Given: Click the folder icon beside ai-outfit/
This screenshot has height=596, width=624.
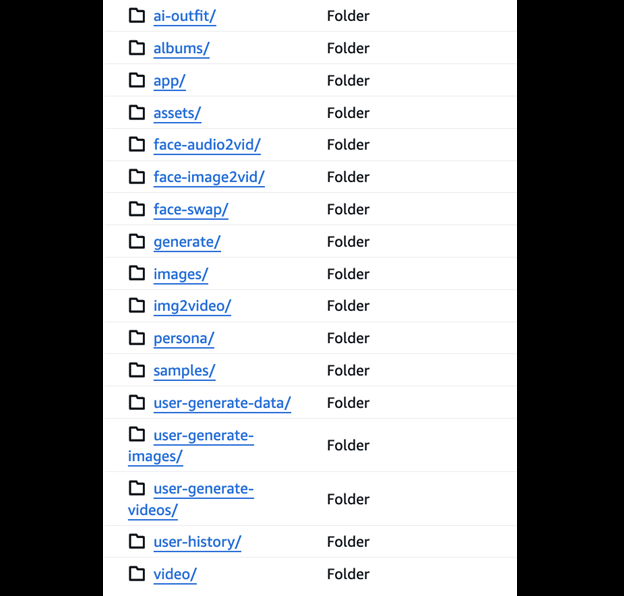Looking at the screenshot, I should click(137, 16).
